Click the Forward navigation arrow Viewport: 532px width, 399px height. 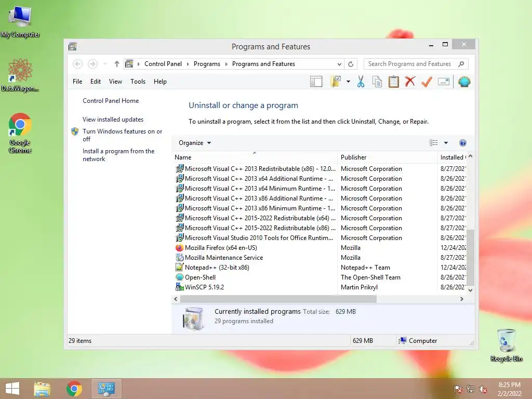click(x=92, y=64)
